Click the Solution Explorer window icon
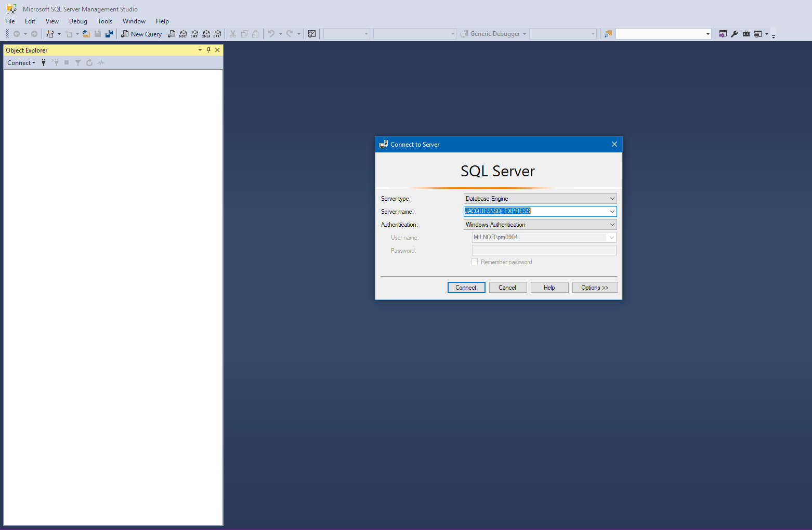The image size is (812, 530). click(723, 34)
